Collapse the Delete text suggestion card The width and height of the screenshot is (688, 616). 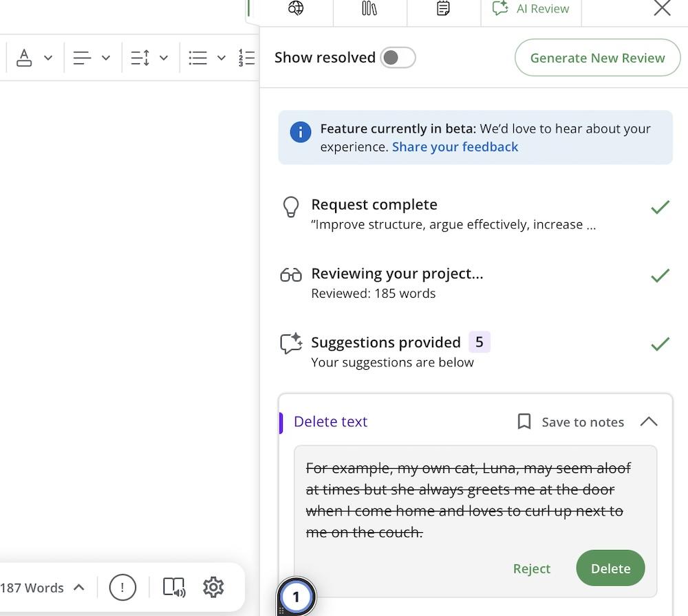649,421
